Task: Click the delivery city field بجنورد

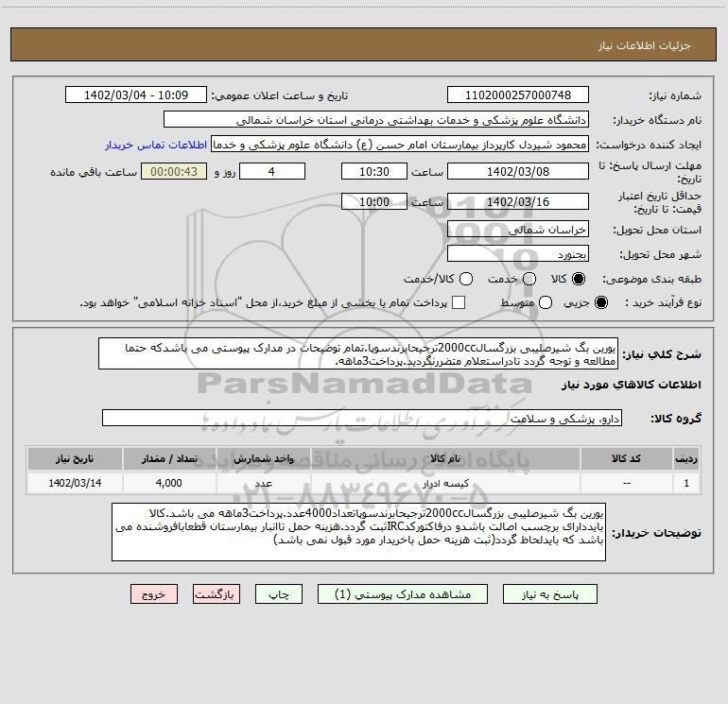Action: pyautogui.click(x=518, y=253)
